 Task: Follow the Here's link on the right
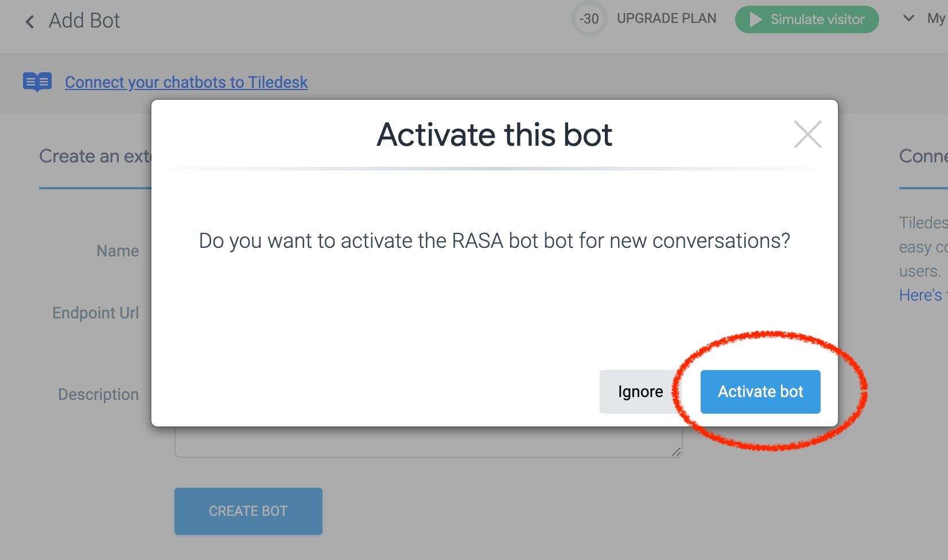921,295
